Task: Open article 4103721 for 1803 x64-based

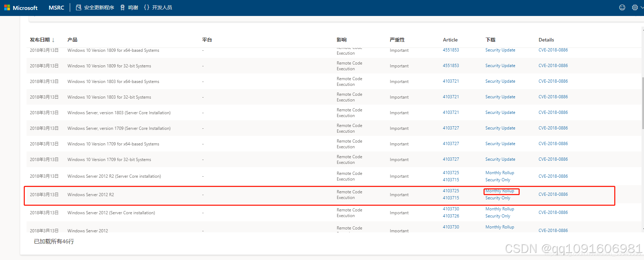Action: (451, 81)
